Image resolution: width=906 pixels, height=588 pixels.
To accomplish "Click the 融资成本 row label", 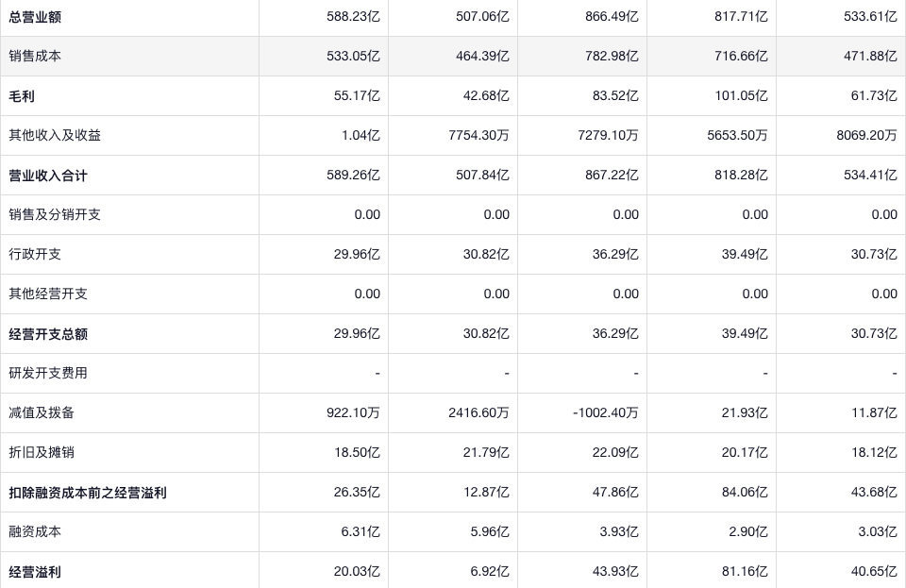I will click(35, 532).
